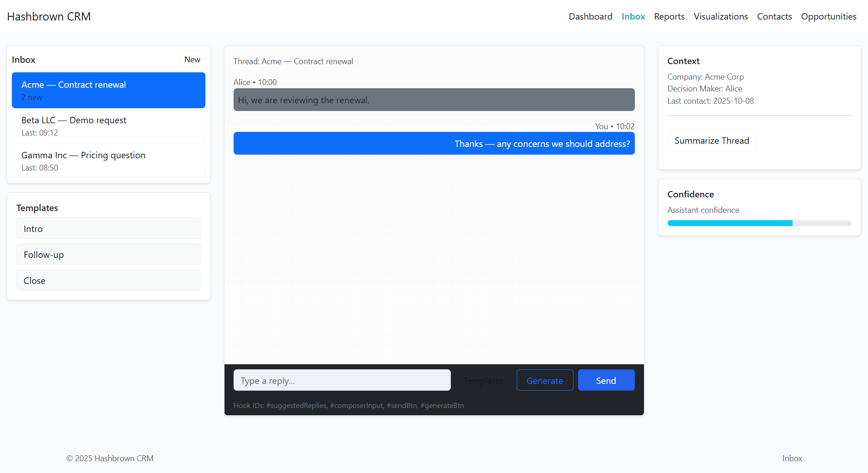Open Beta LLC — Demo request thread
The image size is (868, 473).
tap(108, 126)
